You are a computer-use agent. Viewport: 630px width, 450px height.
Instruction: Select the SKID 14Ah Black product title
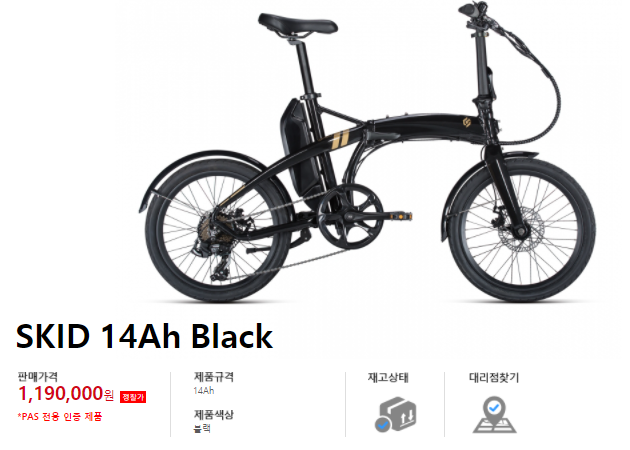pyautogui.click(x=144, y=336)
